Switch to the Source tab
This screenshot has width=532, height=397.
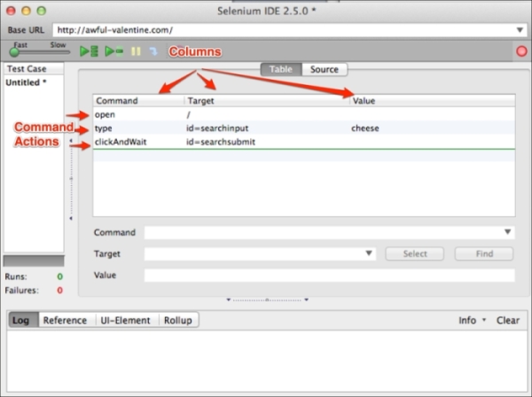(325, 69)
